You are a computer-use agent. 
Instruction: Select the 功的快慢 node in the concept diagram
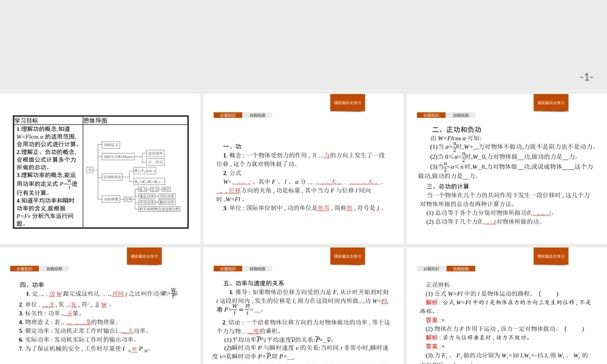[x=111, y=199]
